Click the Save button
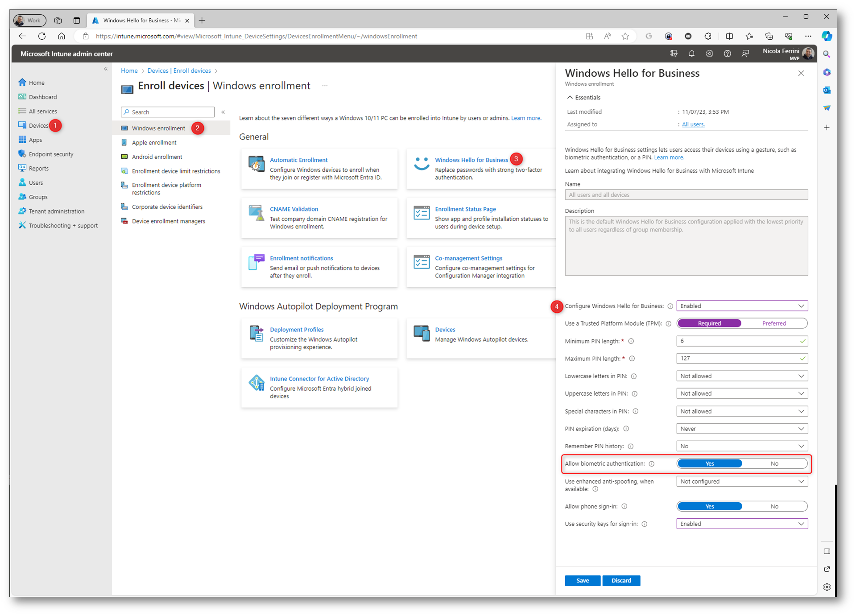The width and height of the screenshot is (856, 616). click(582, 580)
